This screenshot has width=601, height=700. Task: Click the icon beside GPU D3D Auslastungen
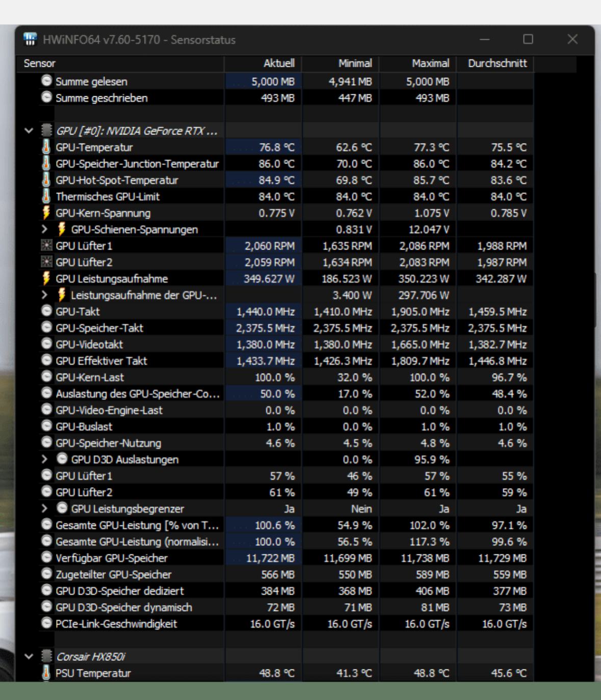coord(62,459)
